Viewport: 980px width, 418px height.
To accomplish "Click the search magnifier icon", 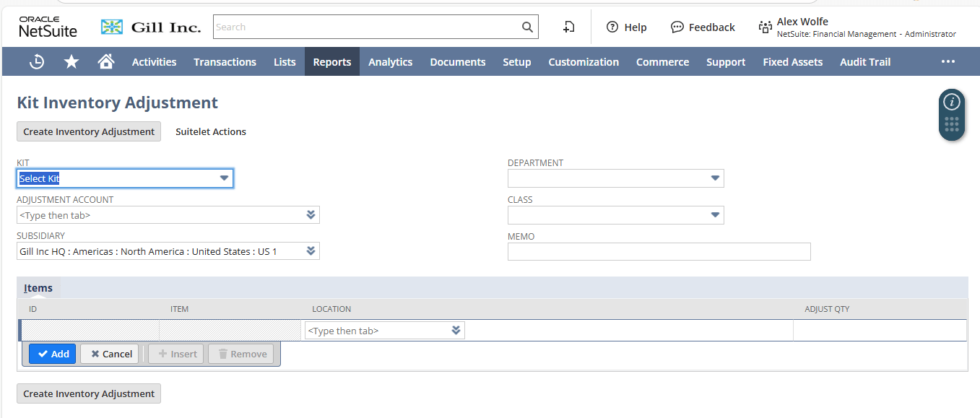I will [527, 27].
